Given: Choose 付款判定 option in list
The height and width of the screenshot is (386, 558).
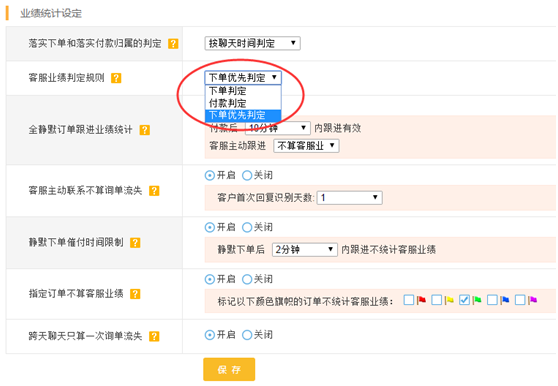Looking at the screenshot, I should click(243, 104).
